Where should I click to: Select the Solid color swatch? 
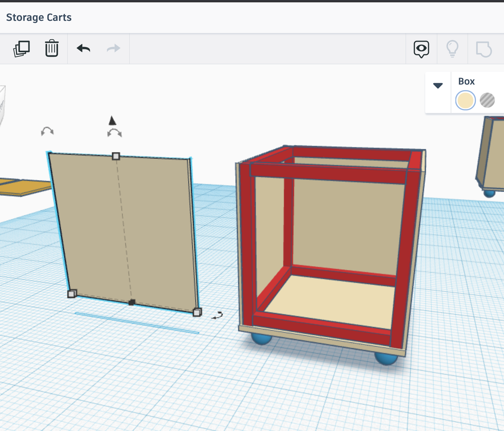click(x=465, y=101)
